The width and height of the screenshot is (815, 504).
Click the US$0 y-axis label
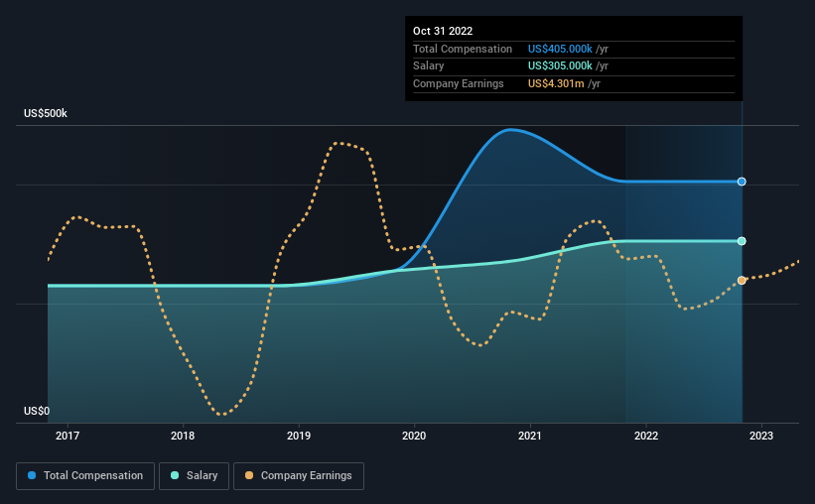[37, 411]
